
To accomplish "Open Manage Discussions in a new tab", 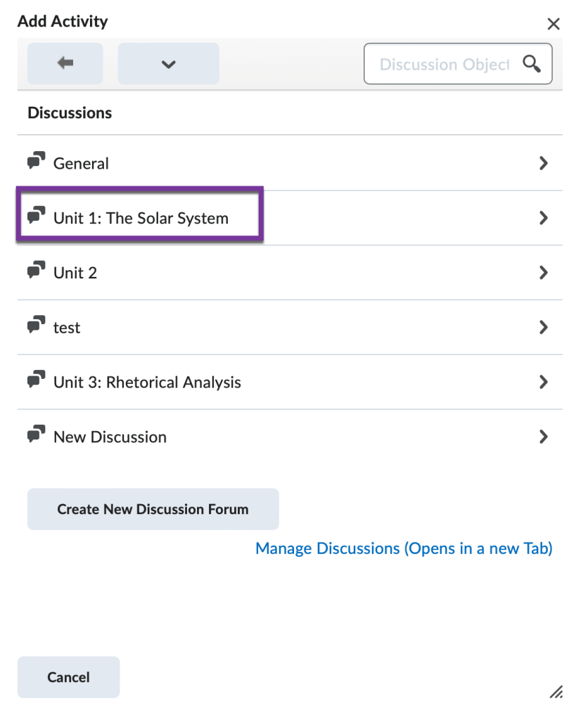I will pos(404,548).
